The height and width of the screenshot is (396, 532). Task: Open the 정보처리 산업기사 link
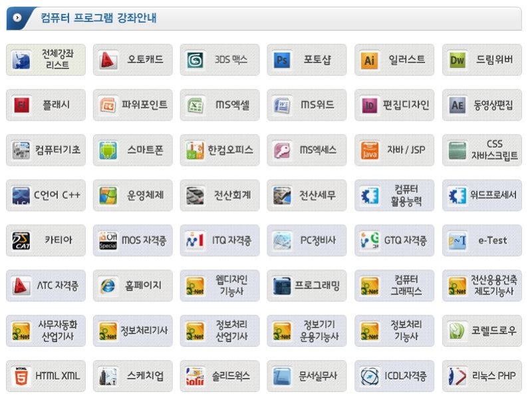point(219,331)
